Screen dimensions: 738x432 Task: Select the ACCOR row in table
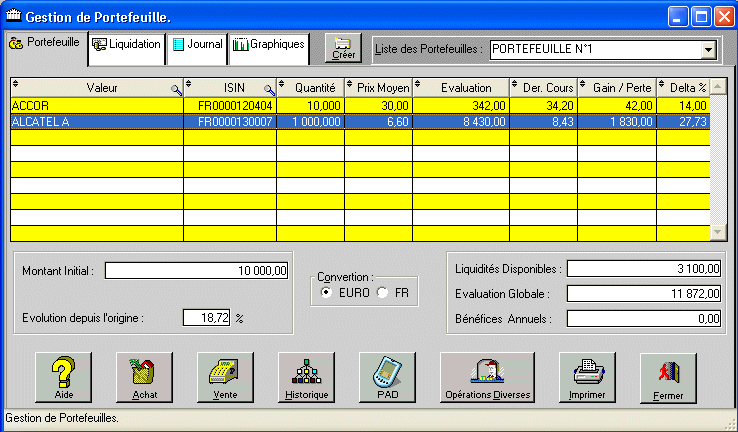coord(97,105)
